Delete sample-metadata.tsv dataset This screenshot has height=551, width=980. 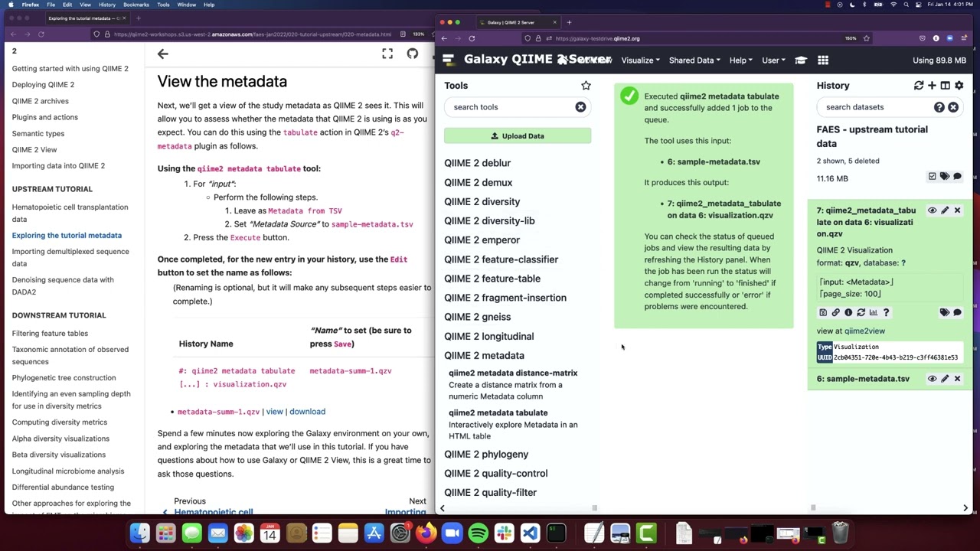tap(957, 379)
